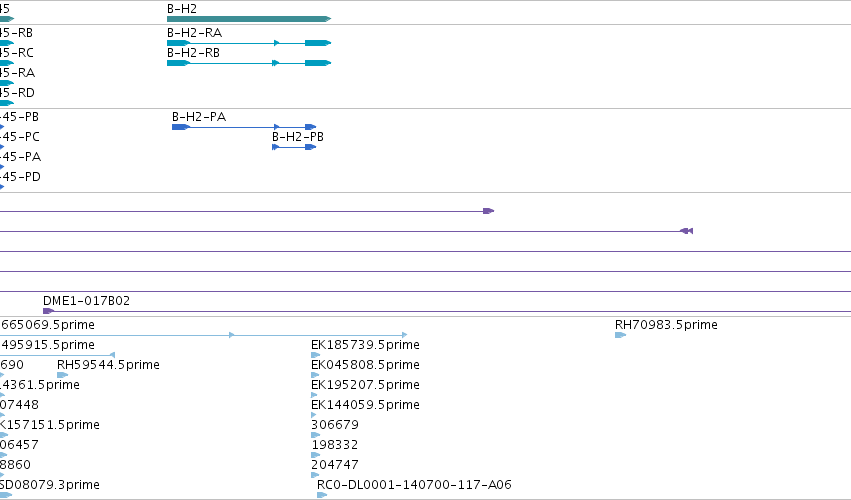
Task: Click the 4361.5prime label
Action: pos(40,385)
